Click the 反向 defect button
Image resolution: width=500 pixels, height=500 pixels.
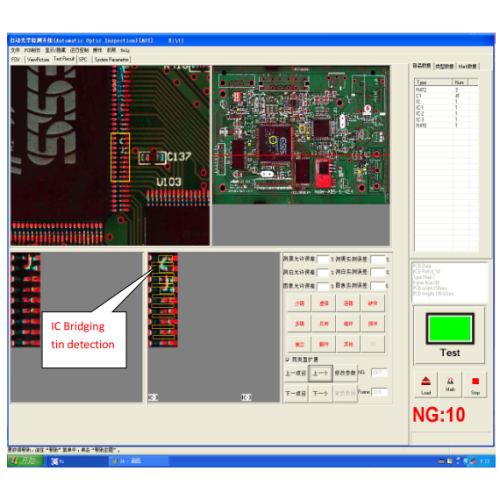tap(324, 324)
